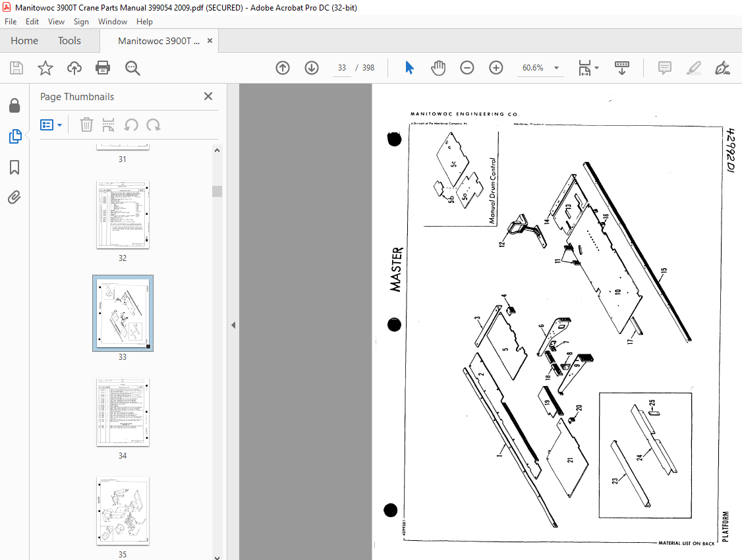Close the Manitowoc 3900T document tab
The image size is (742, 560).
point(210,41)
